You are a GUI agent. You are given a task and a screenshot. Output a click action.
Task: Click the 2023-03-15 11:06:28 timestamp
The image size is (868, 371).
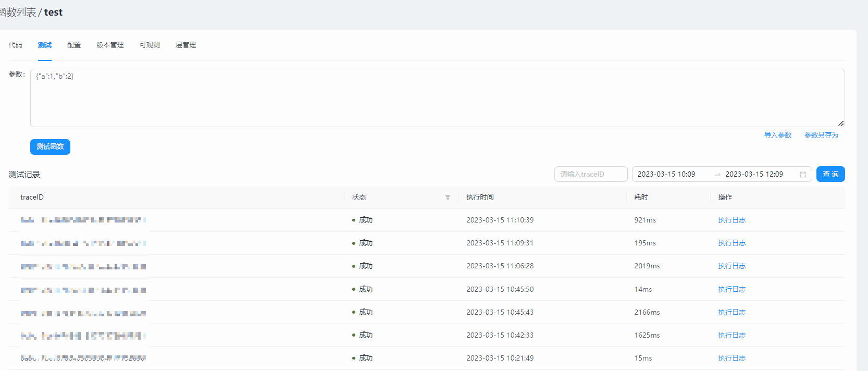[500, 266]
